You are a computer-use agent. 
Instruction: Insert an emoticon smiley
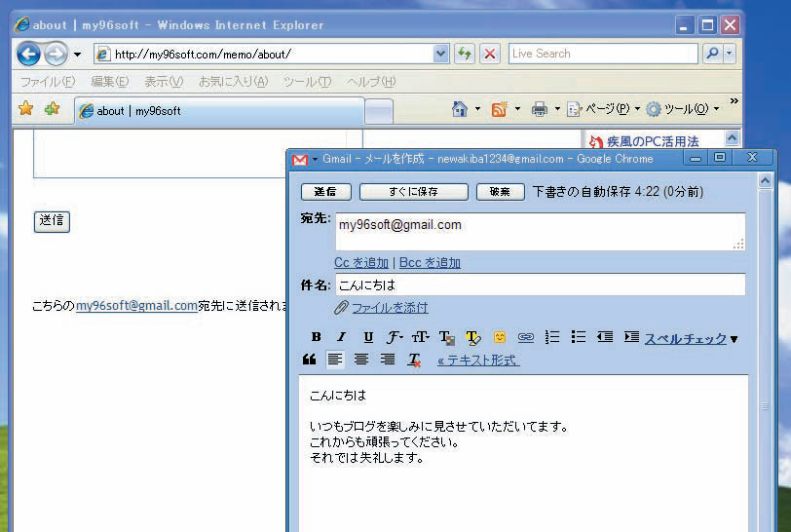tap(500, 337)
